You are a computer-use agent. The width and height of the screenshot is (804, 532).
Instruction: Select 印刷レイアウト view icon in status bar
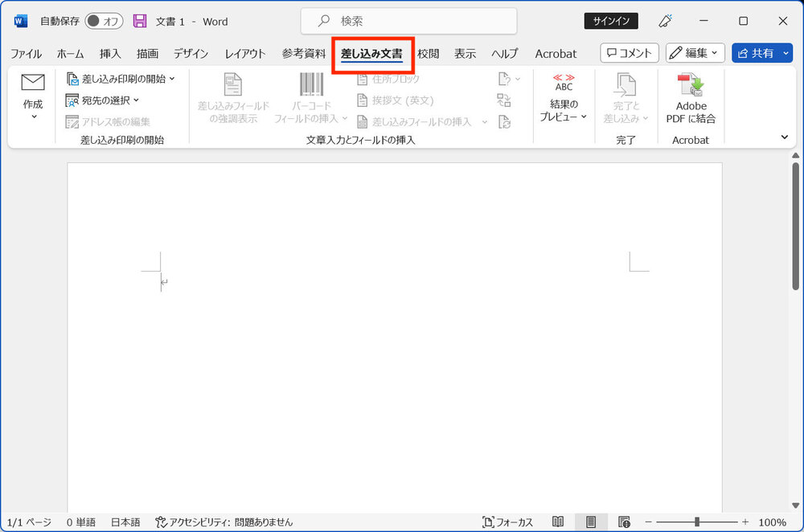[591, 522]
